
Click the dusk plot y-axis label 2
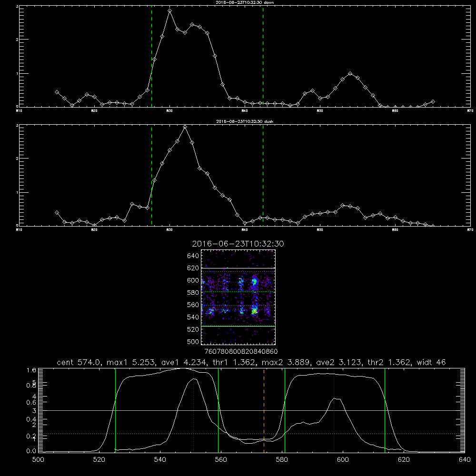point(17,159)
